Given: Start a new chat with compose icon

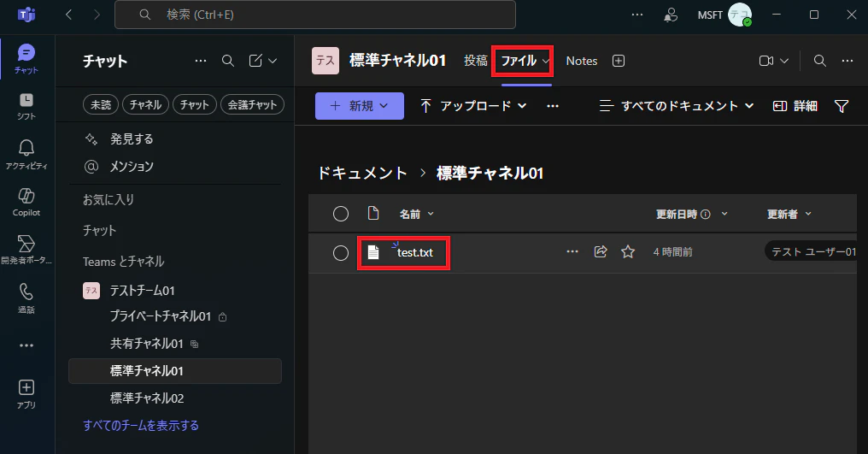Looking at the screenshot, I should point(255,61).
